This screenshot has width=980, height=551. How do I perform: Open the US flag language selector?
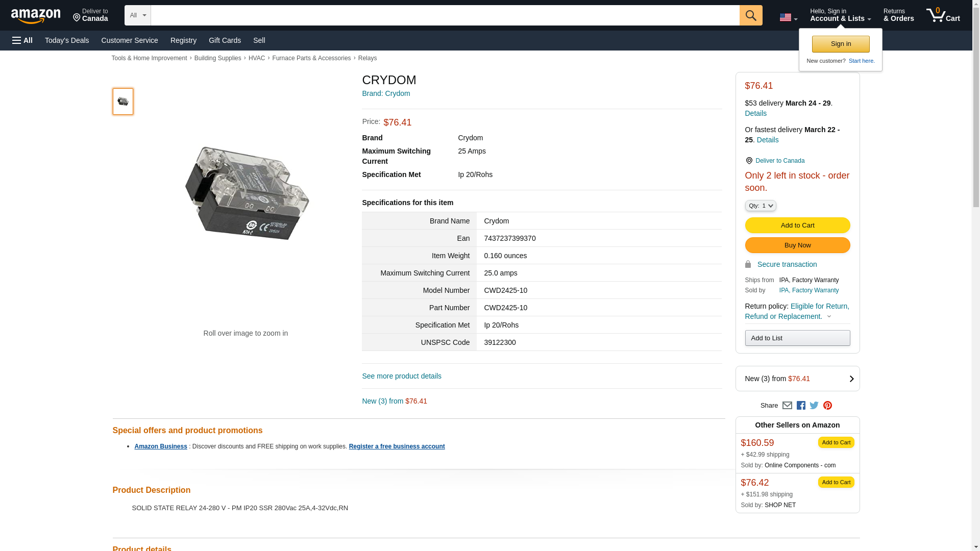tap(788, 17)
